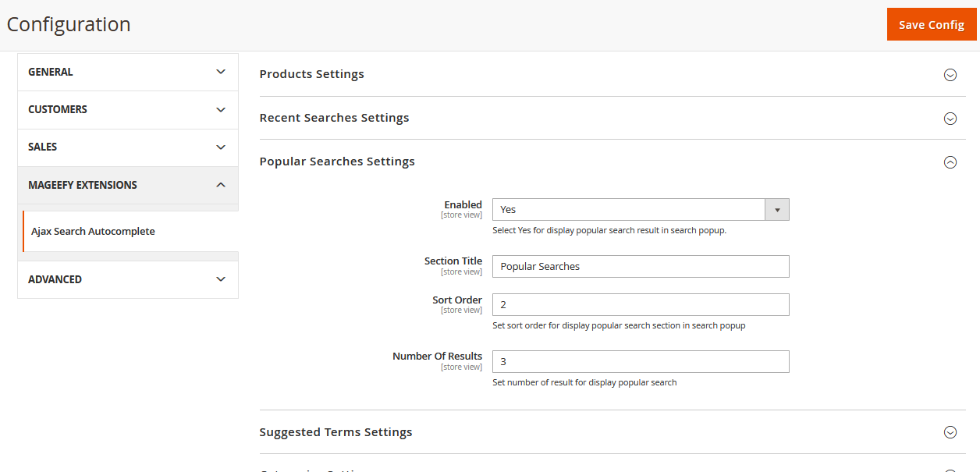Viewport: 980px width, 472px height.
Task: Open the Suggested Terms Settings section
Action: tap(336, 432)
